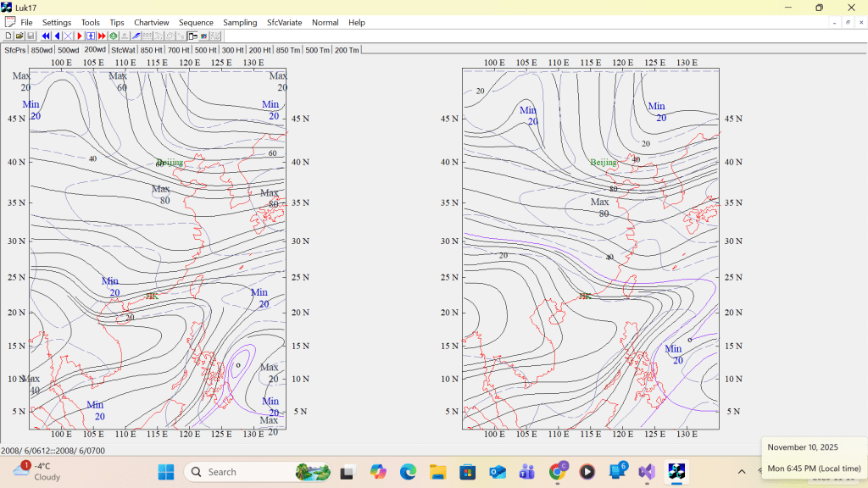
Task: Open the SfcVariate menu
Action: pos(284,22)
